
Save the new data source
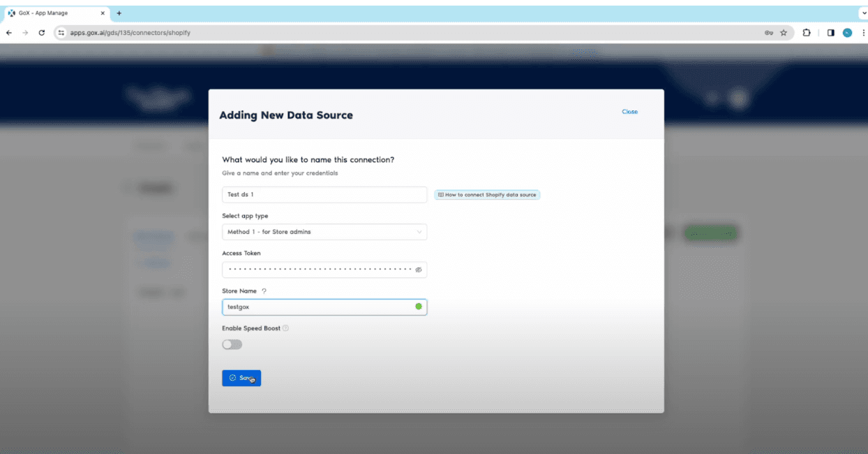(241, 378)
